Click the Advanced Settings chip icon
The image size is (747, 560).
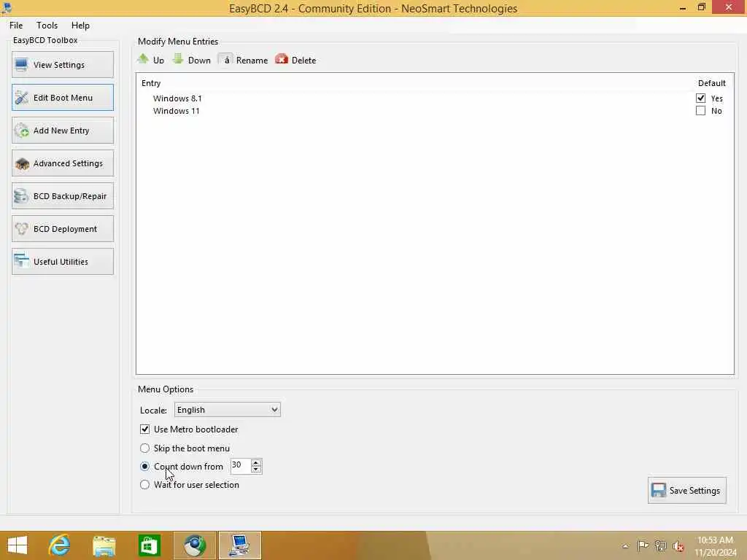(21, 163)
